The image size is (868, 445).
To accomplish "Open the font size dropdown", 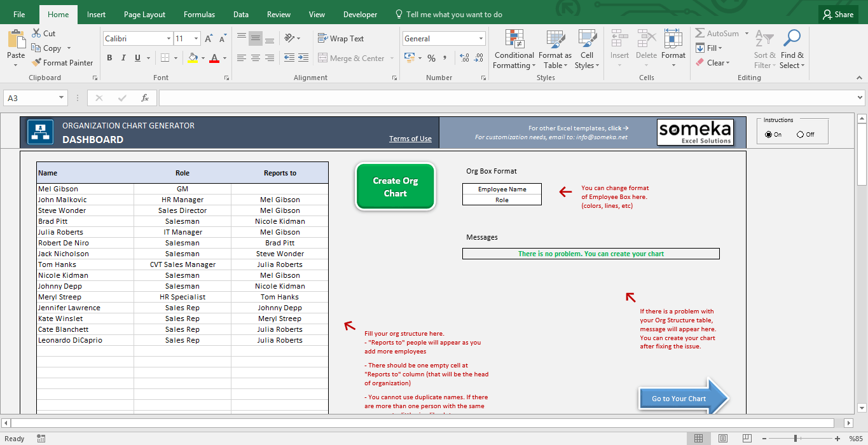I will [196, 38].
